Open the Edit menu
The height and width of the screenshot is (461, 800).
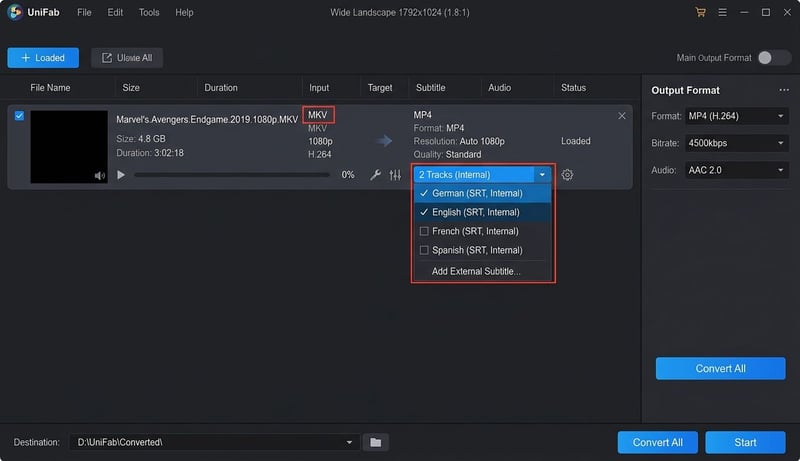pos(115,12)
